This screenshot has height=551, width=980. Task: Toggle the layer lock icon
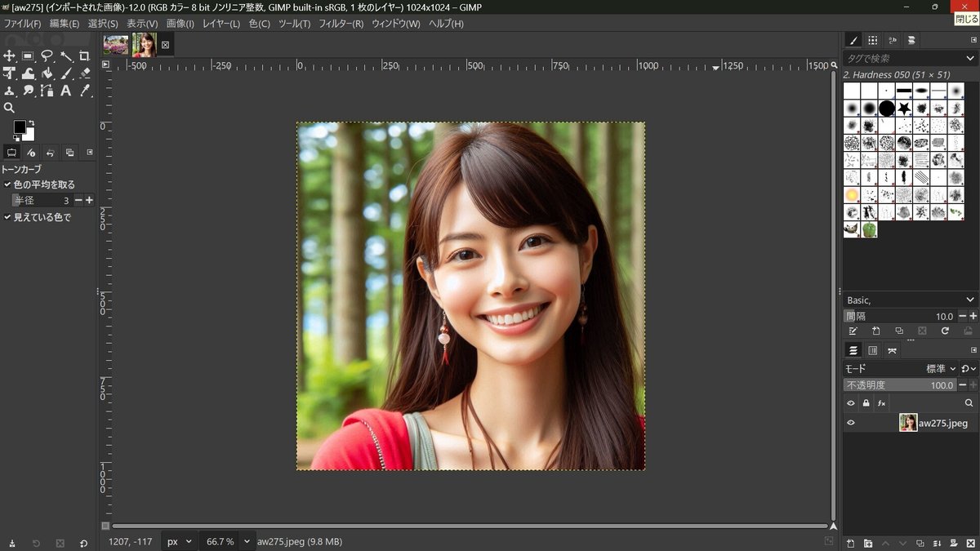pos(866,403)
